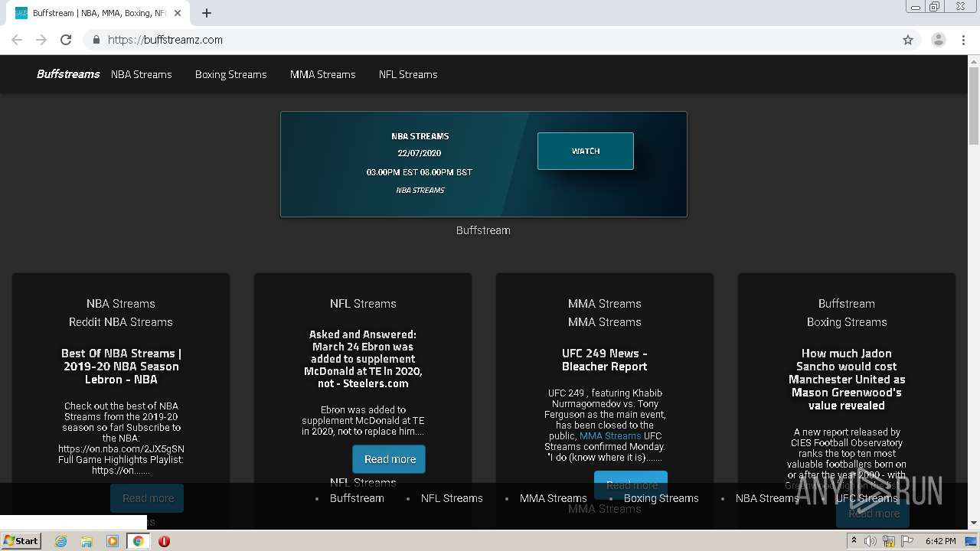Image resolution: width=980 pixels, height=551 pixels.
Task: Open NBA Streams in top navigation
Action: 142,74
